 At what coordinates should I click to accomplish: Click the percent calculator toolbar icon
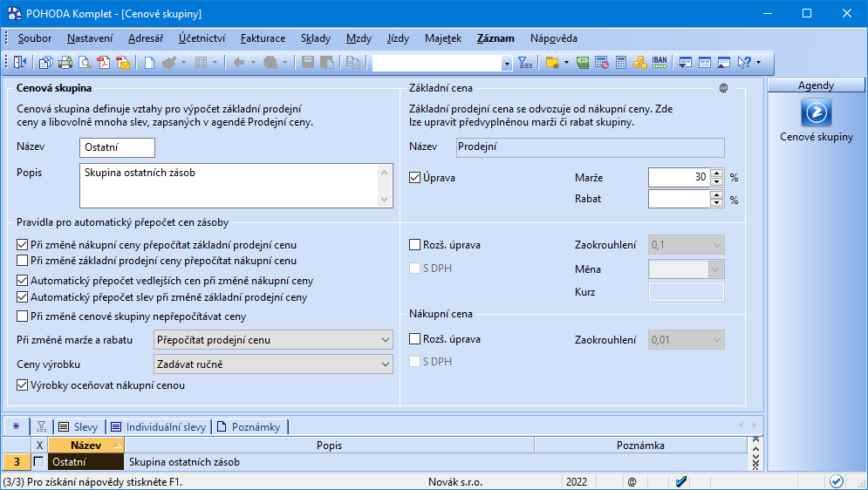tap(602, 63)
